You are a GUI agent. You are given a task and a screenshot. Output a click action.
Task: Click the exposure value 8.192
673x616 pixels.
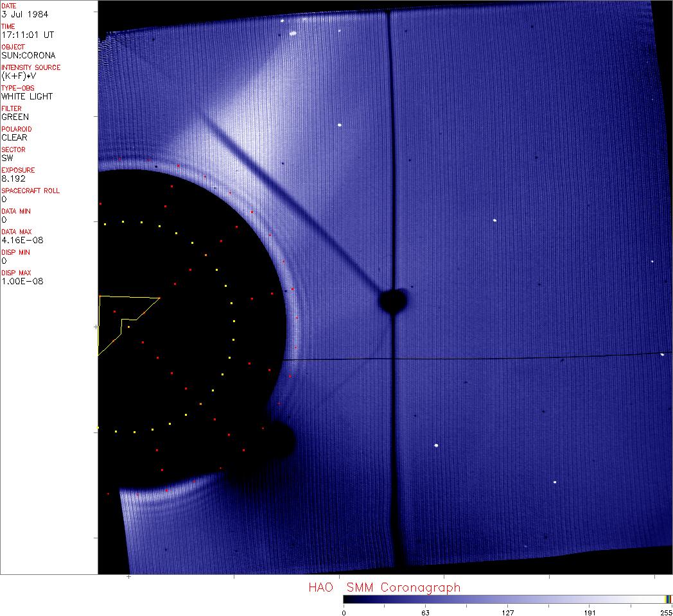tap(13, 178)
